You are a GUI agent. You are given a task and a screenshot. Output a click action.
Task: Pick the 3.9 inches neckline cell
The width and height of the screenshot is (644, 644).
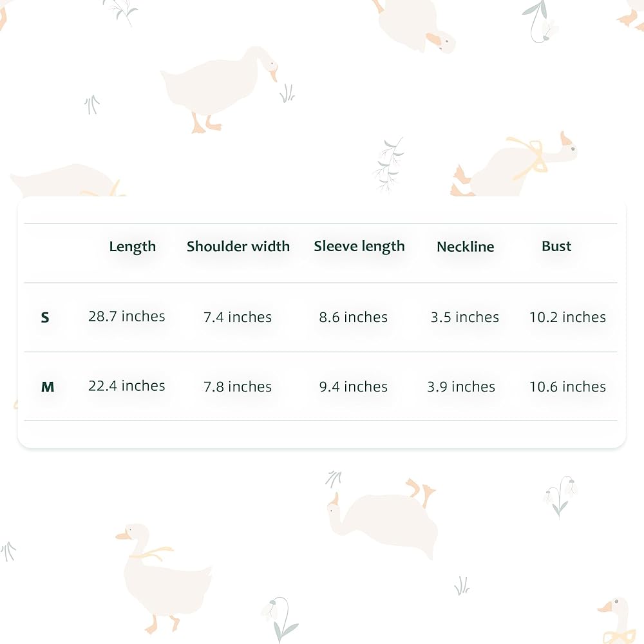click(461, 386)
